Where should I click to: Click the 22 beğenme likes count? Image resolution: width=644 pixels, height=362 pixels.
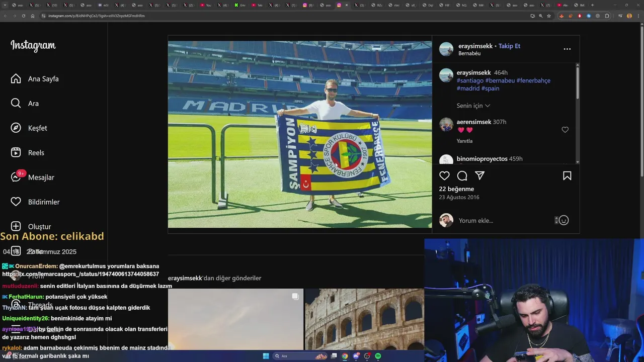click(456, 189)
